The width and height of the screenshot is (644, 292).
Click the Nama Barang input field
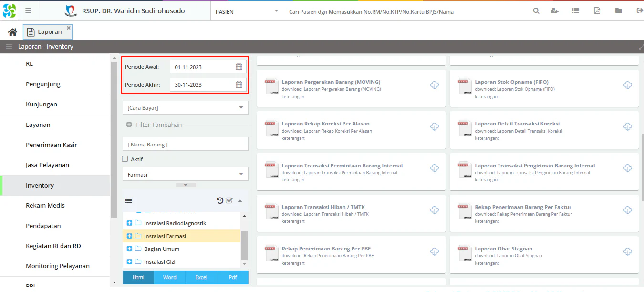click(185, 144)
